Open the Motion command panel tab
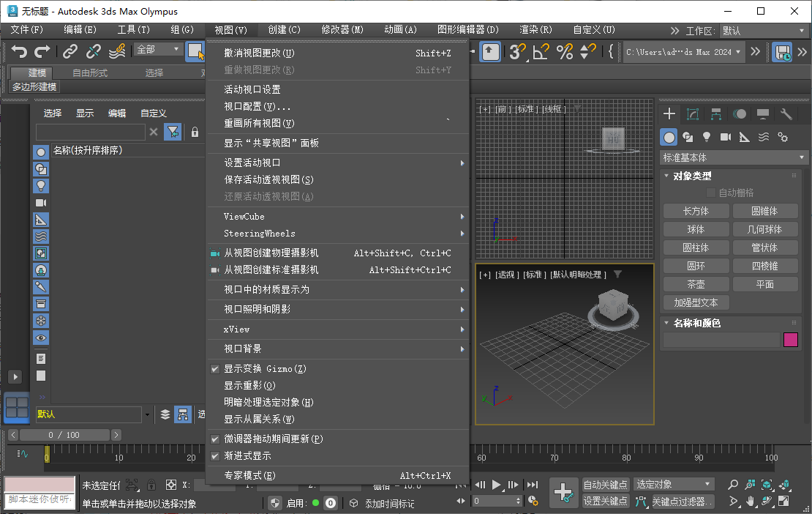The image size is (812, 514). click(x=740, y=113)
